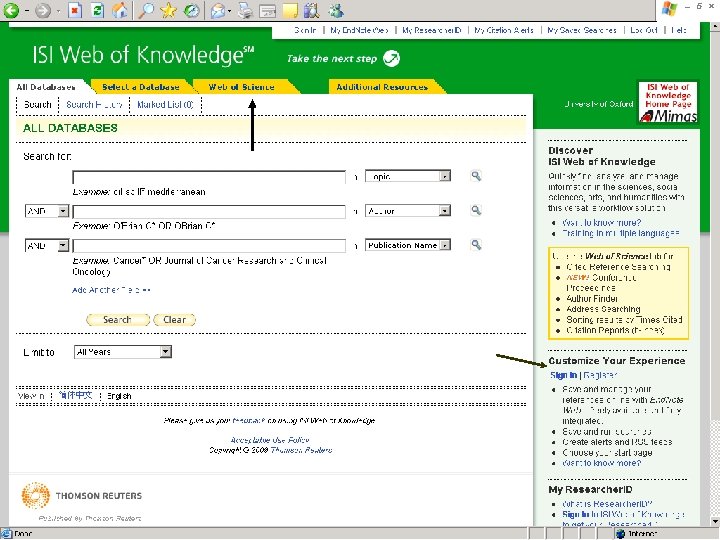This screenshot has width=720, height=540.
Task: Click the Clear button
Action: [174, 320]
